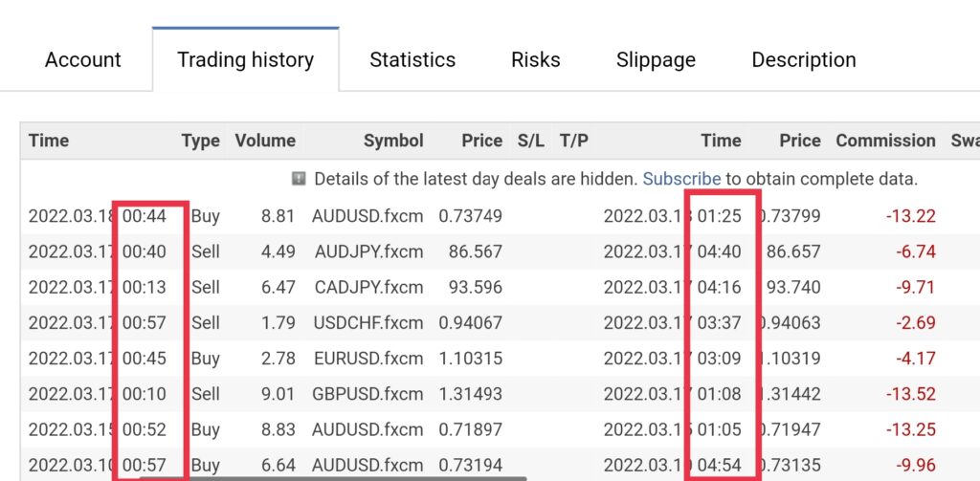Screen dimensions: 980x481
Task: Click the open time 00:13
Action: pos(145,287)
